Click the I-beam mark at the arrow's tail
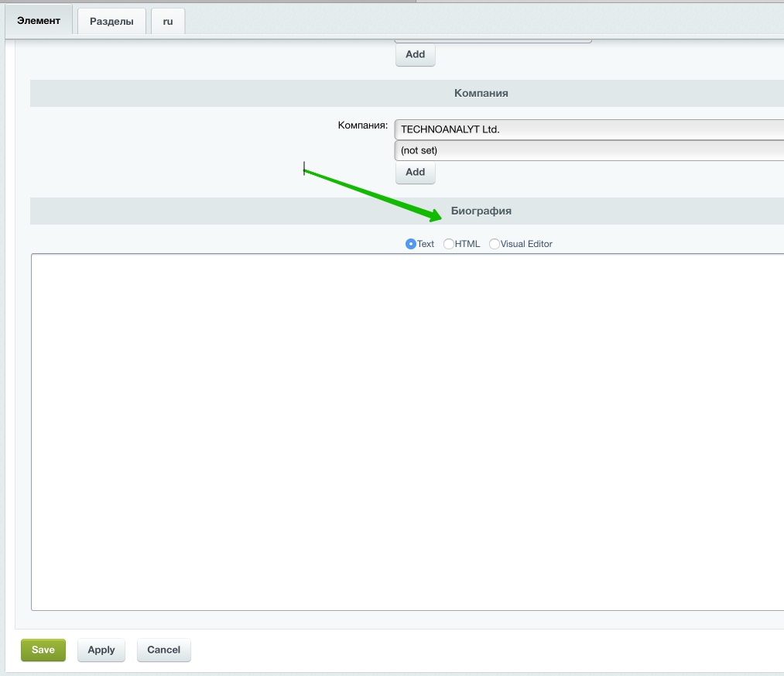Image resolution: width=784 pixels, height=676 pixels. click(305, 170)
